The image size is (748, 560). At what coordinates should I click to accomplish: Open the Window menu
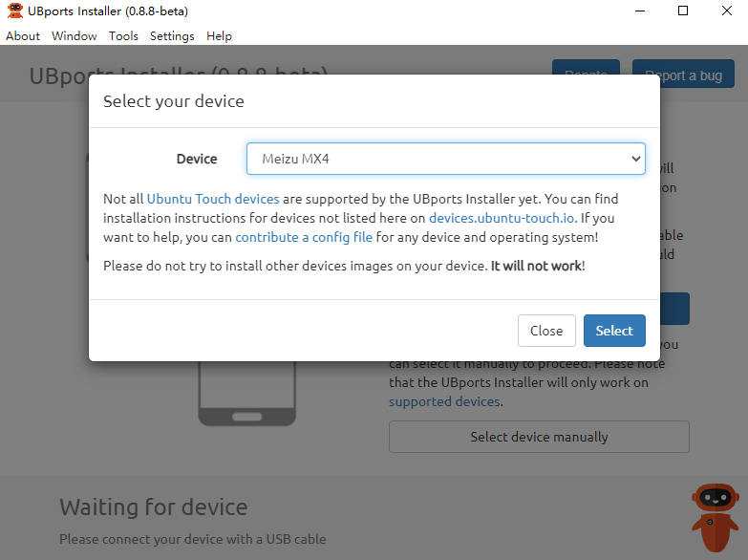pos(74,35)
